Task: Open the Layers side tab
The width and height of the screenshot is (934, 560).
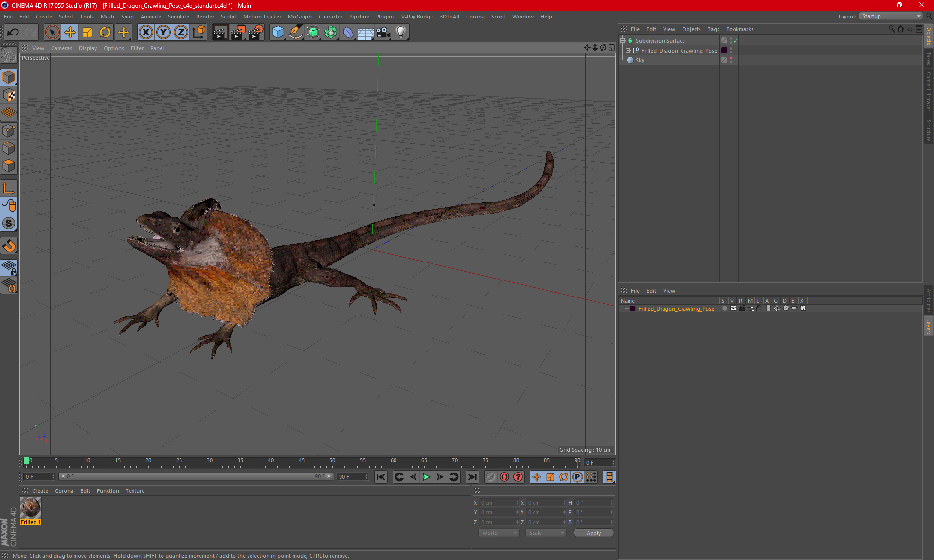Action: (929, 326)
